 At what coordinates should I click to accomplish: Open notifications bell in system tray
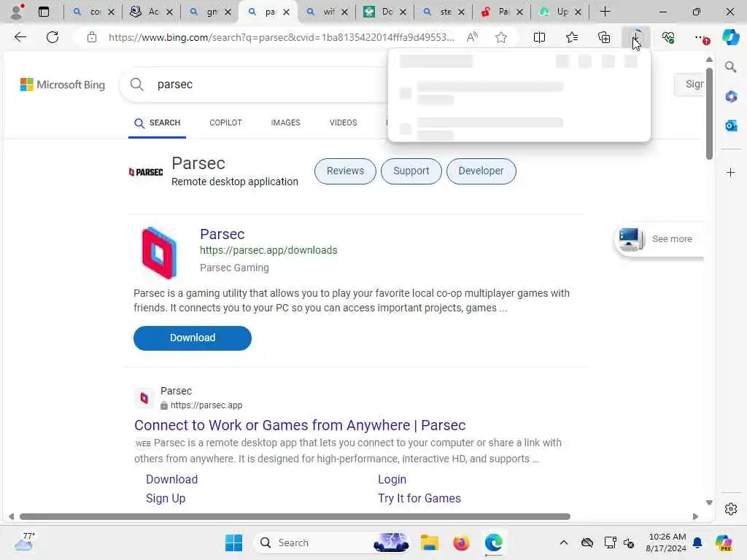[x=697, y=542]
